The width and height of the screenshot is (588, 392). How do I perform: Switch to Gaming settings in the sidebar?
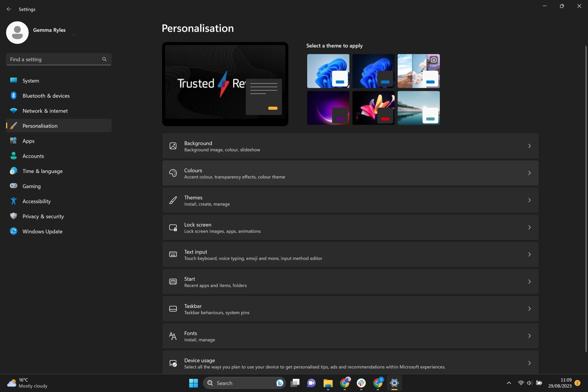pyautogui.click(x=31, y=186)
